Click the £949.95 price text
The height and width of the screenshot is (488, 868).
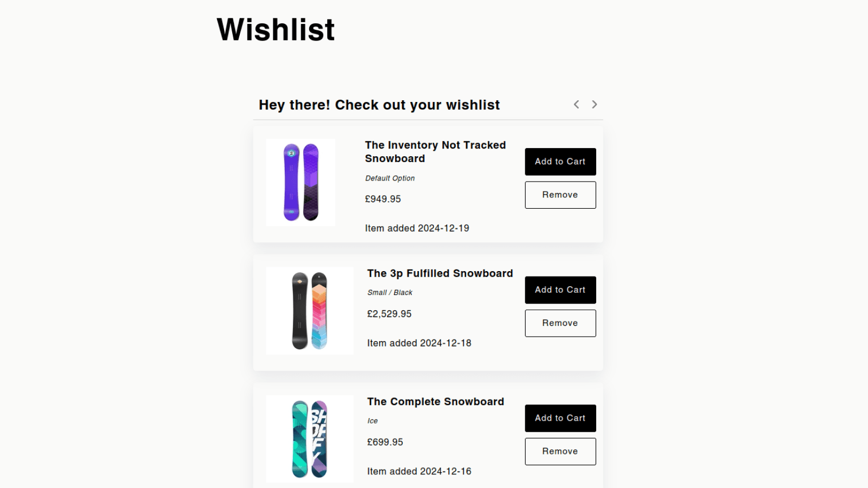[383, 199]
